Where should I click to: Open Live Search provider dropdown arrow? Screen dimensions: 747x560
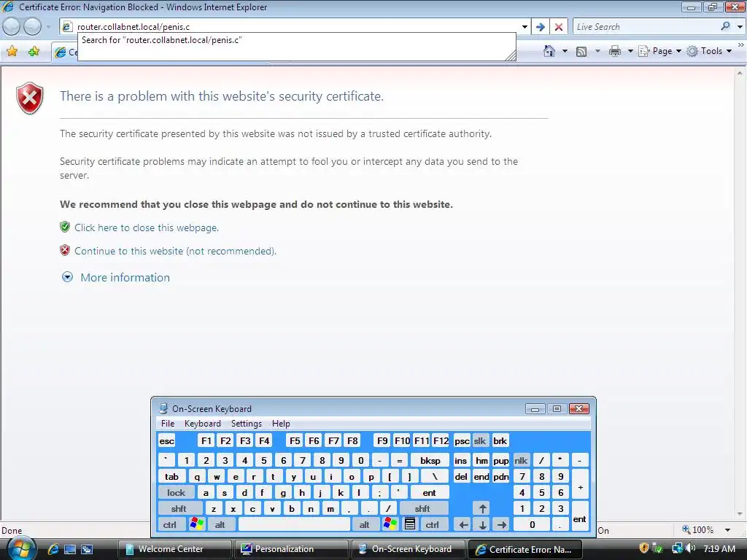740,27
